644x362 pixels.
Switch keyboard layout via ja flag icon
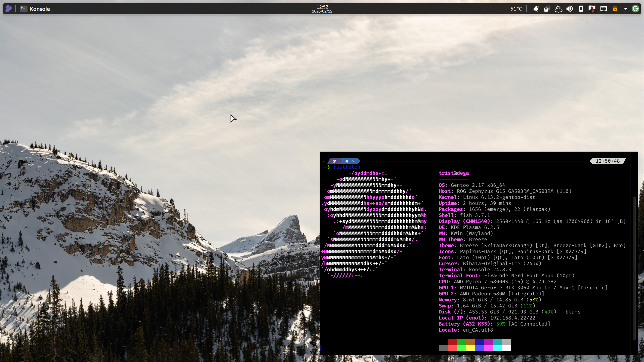tap(592, 9)
